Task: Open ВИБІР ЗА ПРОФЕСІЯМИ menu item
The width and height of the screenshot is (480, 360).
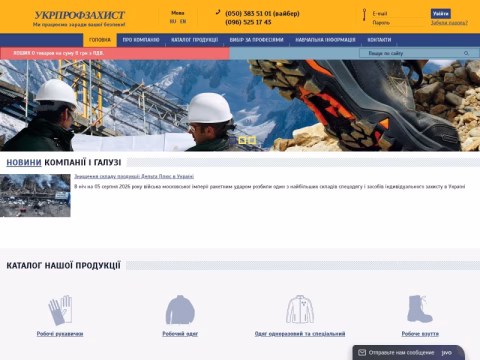Action: click(x=256, y=40)
